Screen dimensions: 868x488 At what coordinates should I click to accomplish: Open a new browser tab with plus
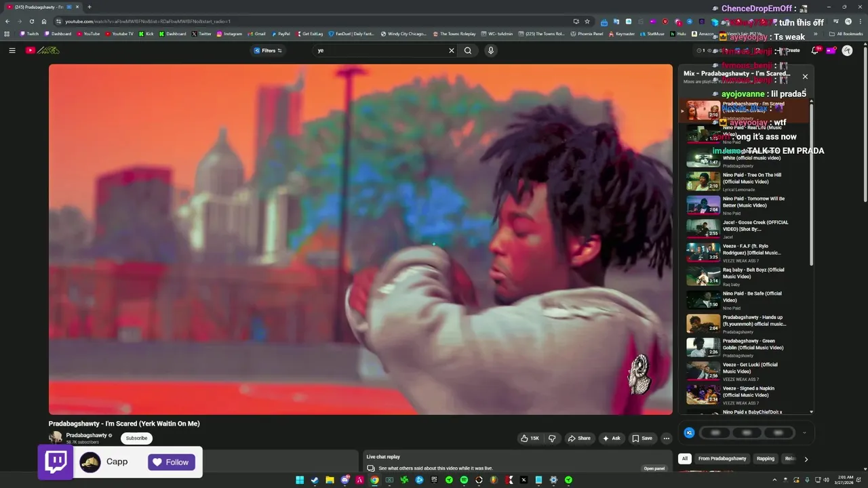(x=90, y=7)
